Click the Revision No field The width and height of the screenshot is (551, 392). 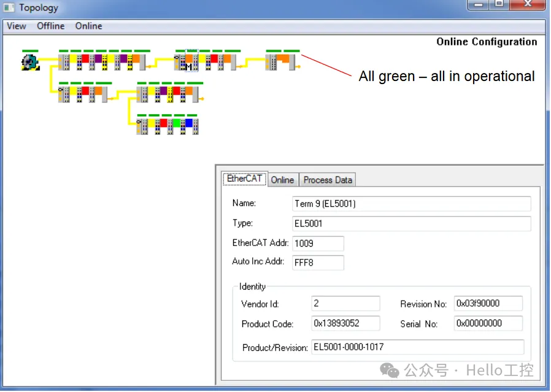coord(488,304)
